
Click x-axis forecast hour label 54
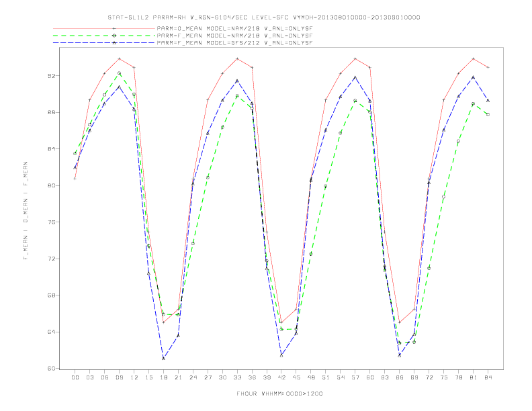tap(341, 377)
